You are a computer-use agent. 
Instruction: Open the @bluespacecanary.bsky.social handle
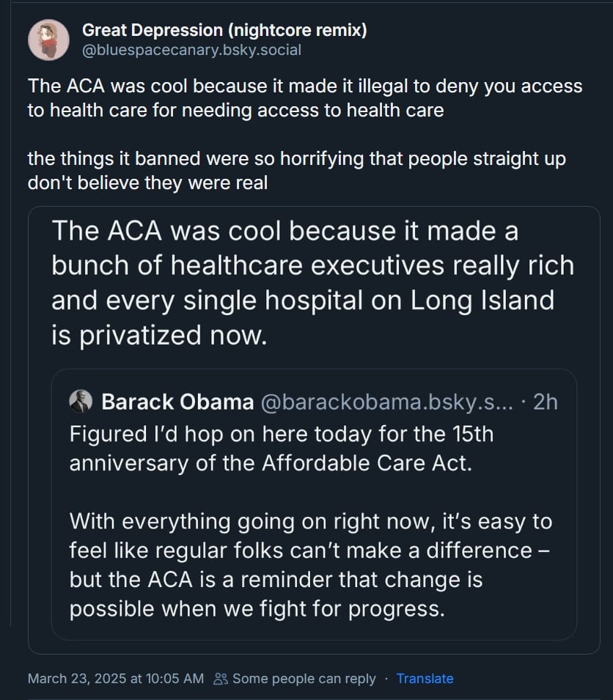[191, 50]
